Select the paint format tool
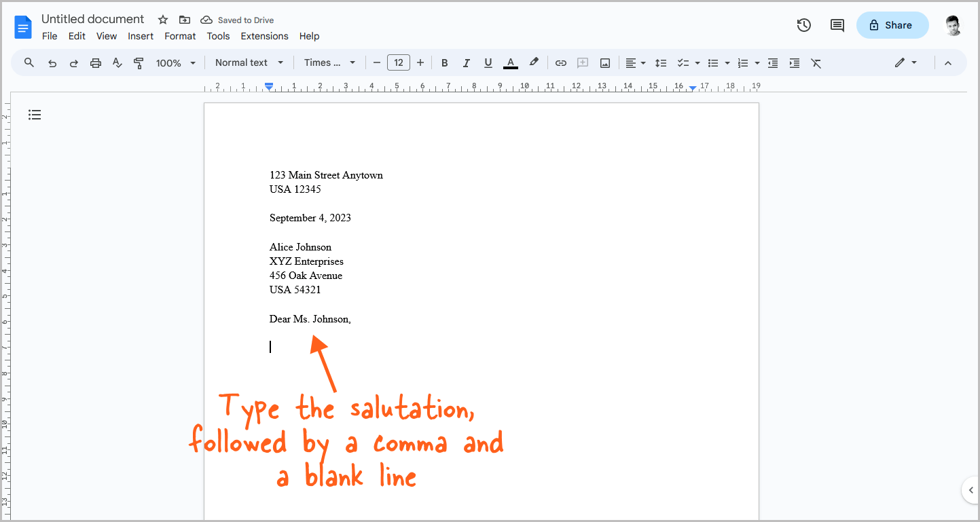Image resolution: width=980 pixels, height=522 pixels. click(x=139, y=62)
